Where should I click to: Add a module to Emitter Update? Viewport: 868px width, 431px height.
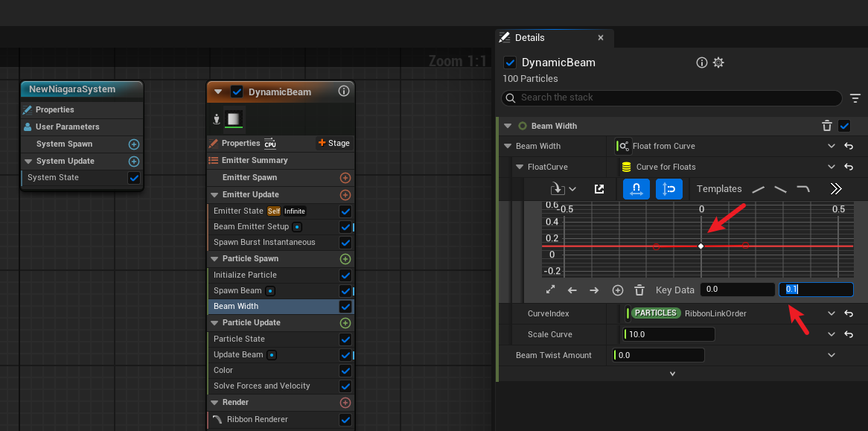[345, 195]
